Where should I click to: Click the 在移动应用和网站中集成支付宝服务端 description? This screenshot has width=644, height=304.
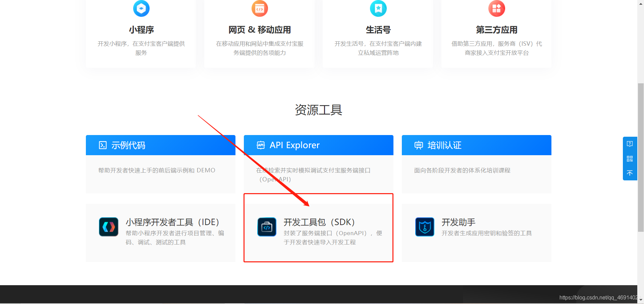[260, 48]
